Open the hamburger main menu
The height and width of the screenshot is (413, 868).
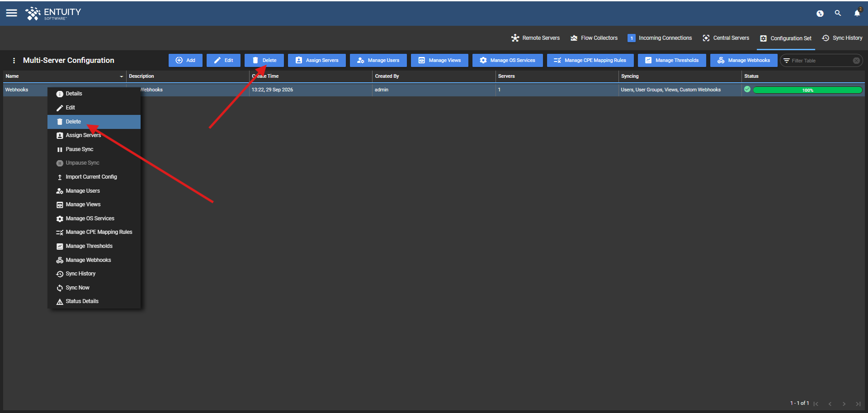[11, 13]
